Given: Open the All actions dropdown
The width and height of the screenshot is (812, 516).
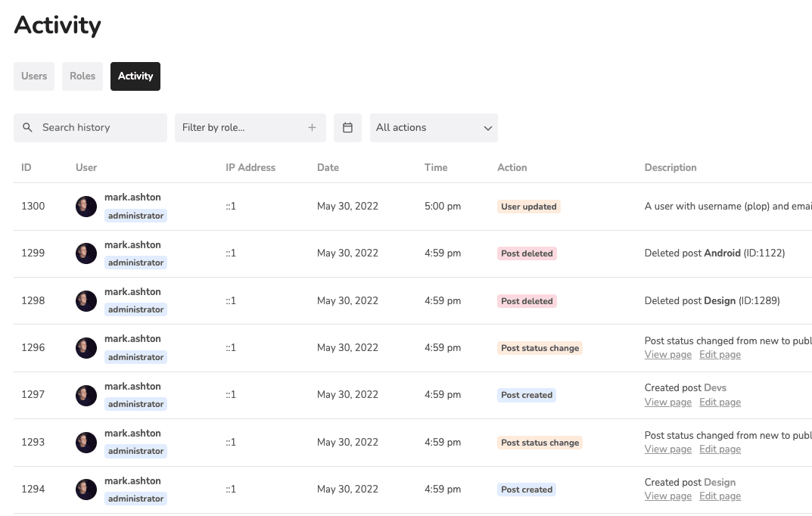Looking at the screenshot, I should (x=434, y=127).
